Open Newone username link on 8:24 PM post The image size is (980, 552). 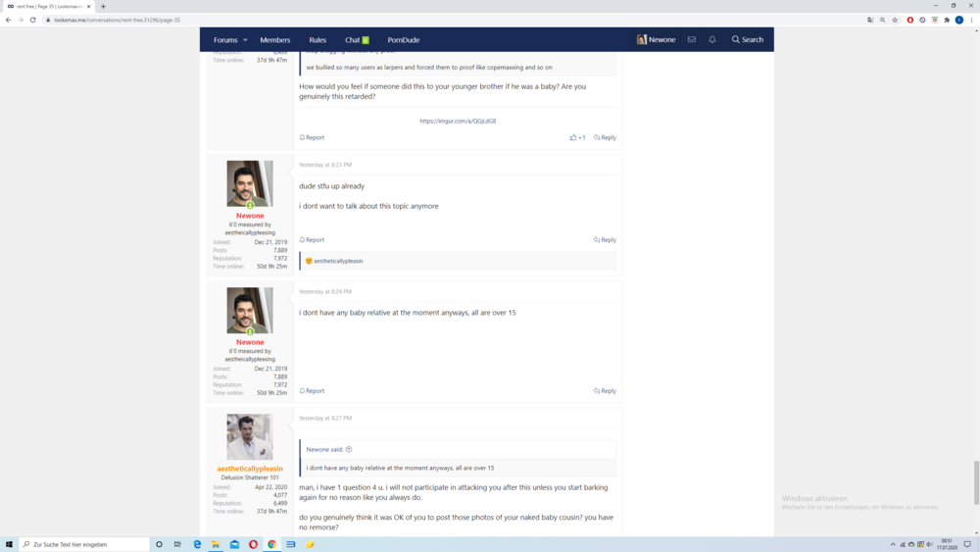[250, 342]
